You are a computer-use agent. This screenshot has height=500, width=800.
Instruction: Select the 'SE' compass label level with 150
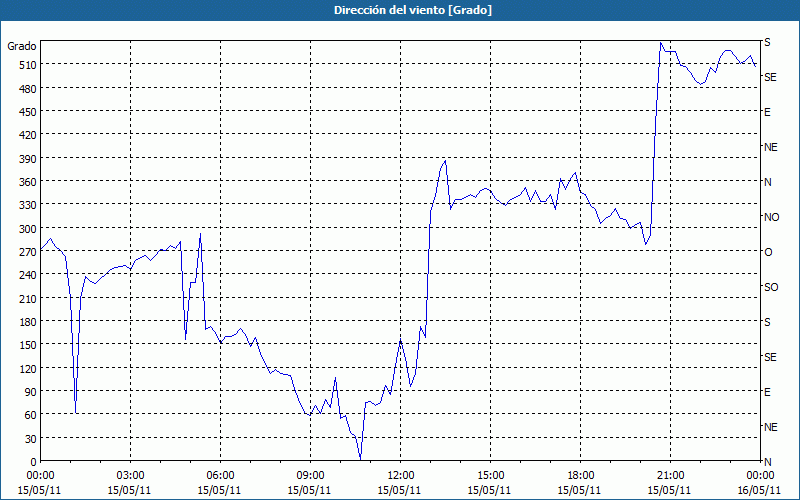[x=770, y=357]
